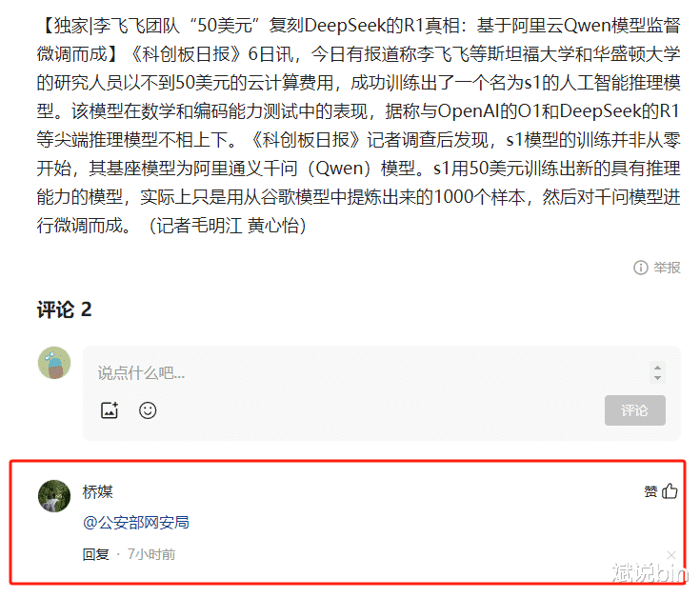Image resolution: width=700 pixels, height=598 pixels.
Task: Click the 7小时前 timestamp
Action: coord(151,554)
